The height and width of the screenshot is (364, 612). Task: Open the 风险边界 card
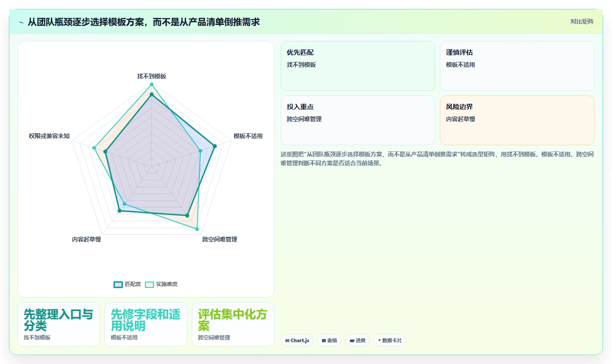point(517,120)
